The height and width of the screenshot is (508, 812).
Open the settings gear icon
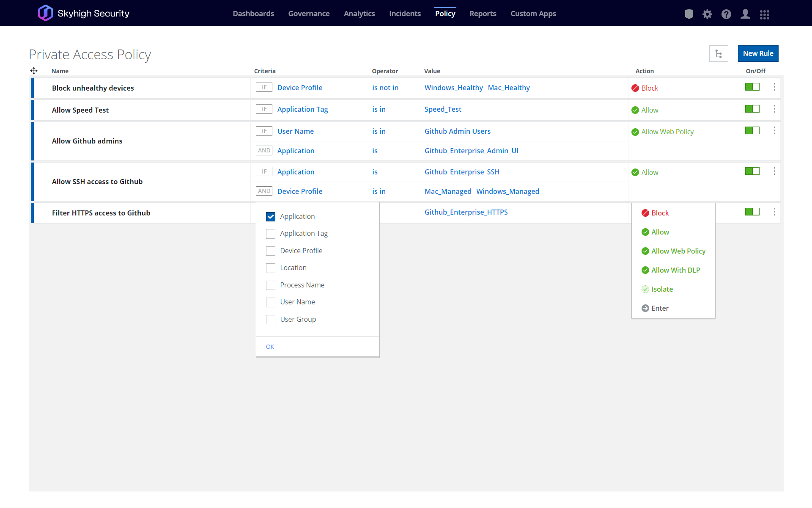click(707, 14)
